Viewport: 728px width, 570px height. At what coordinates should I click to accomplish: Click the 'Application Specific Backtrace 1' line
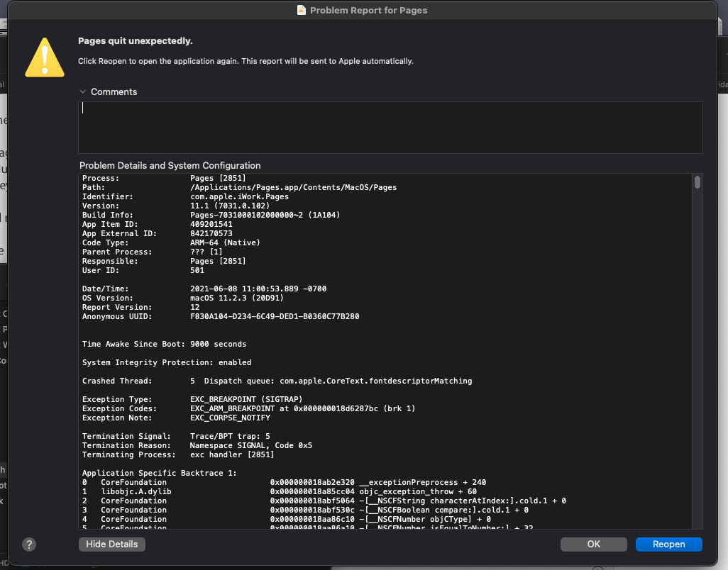(159, 473)
